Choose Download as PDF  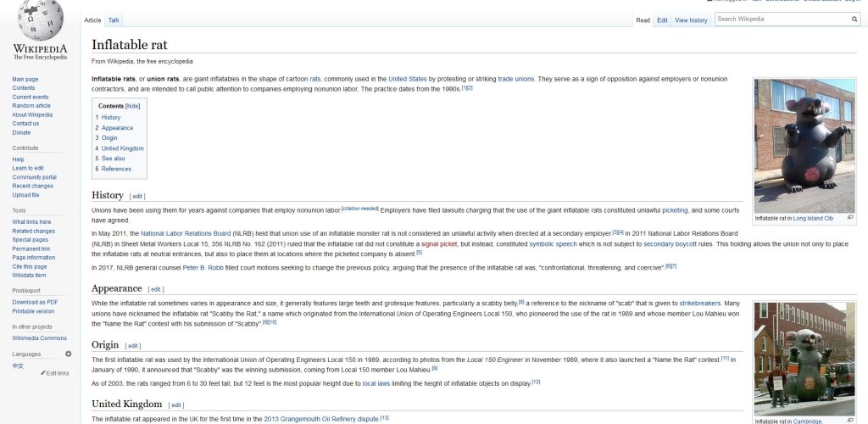35,302
